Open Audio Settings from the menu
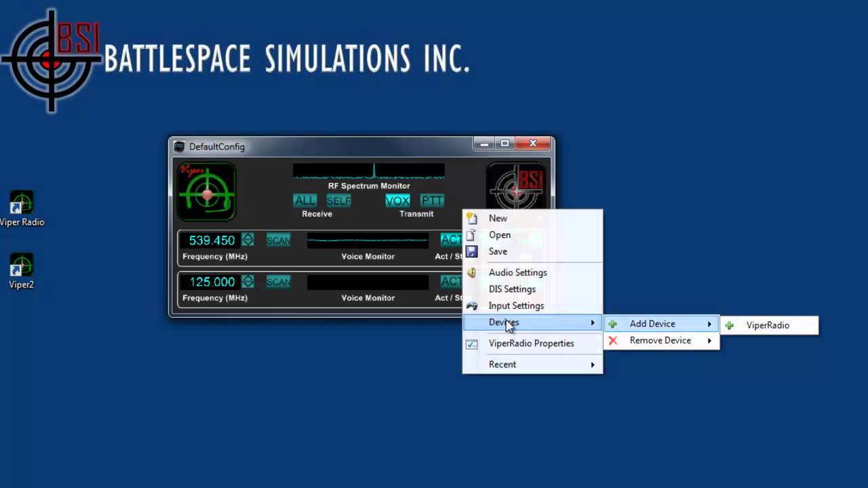 click(x=532, y=272)
